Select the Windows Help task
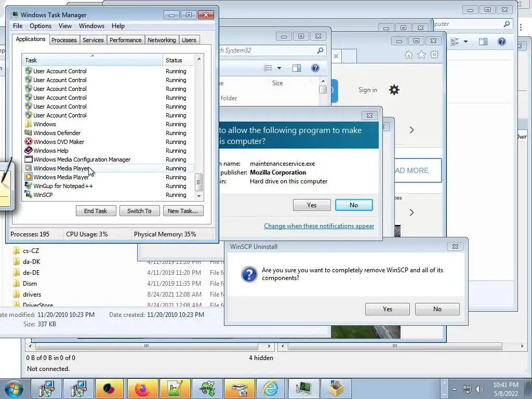Screen dimensions: 532x399 (51, 151)
